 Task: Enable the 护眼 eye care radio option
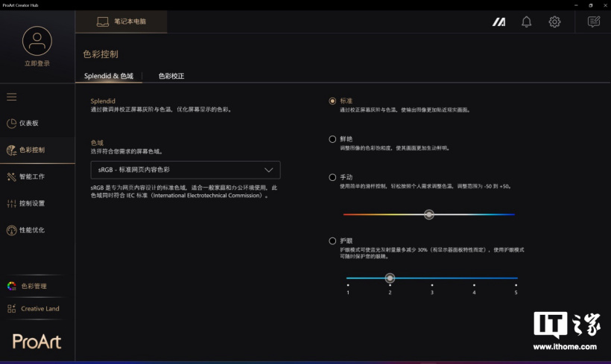click(332, 240)
